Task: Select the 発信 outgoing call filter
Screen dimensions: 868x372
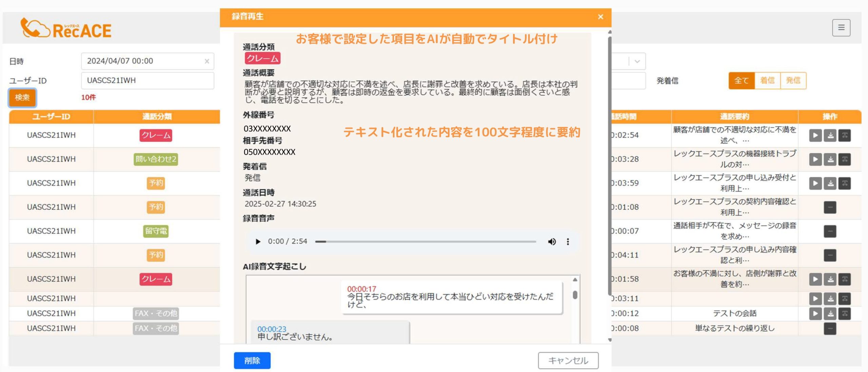Action: 793,80
